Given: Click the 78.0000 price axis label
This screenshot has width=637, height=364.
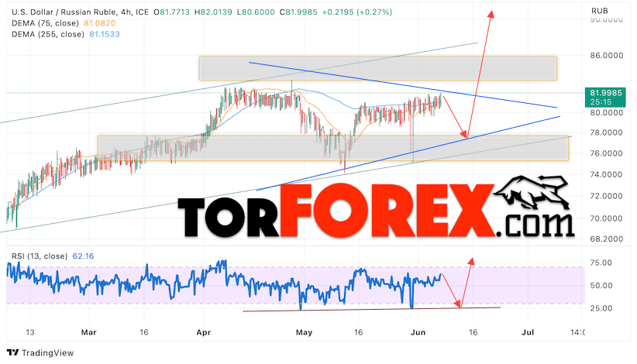Looking at the screenshot, I should (607, 132).
